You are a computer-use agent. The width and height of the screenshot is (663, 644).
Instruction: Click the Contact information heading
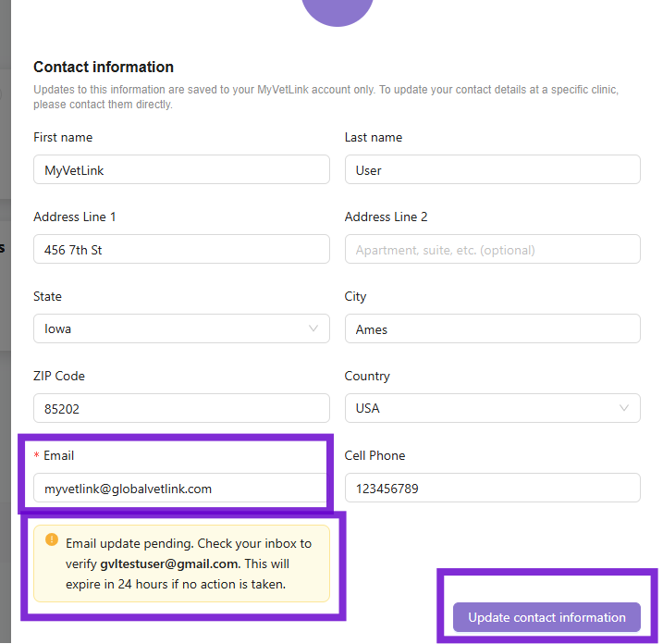104,67
